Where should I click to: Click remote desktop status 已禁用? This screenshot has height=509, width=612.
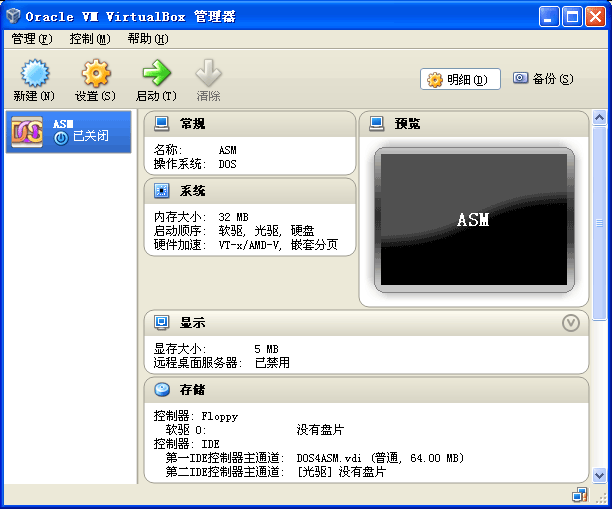tap(272, 363)
